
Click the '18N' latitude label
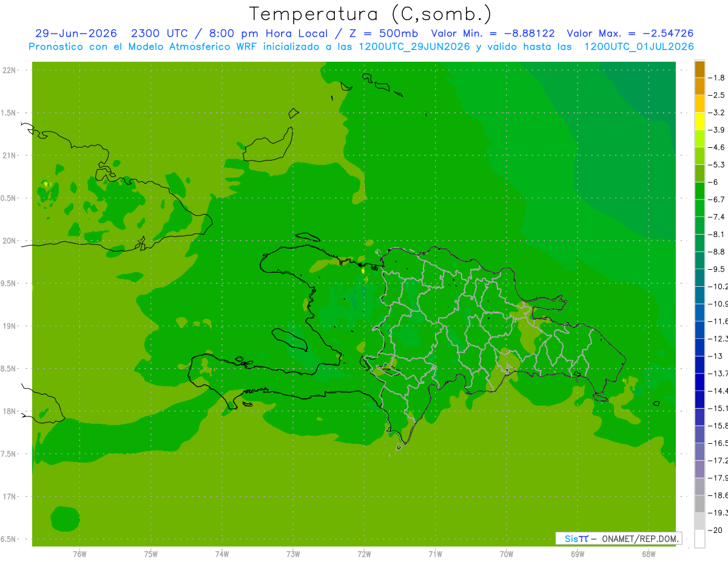pos(9,412)
